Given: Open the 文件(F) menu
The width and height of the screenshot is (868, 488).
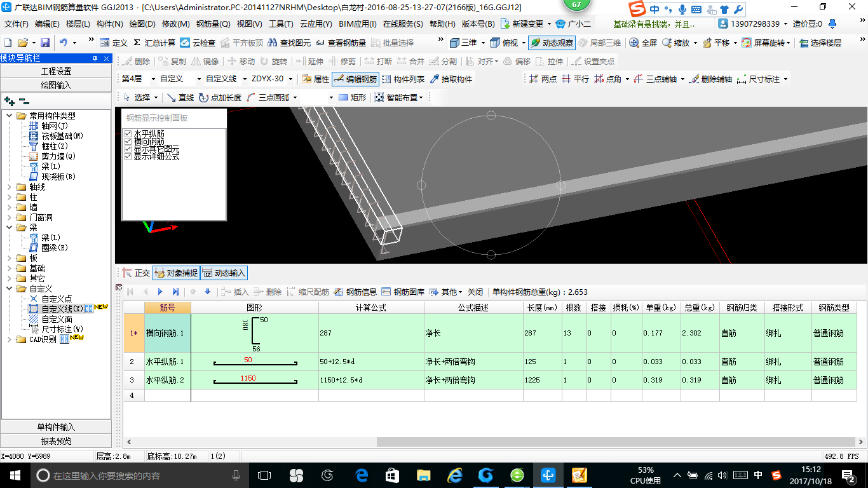Looking at the screenshot, I should tap(17, 24).
